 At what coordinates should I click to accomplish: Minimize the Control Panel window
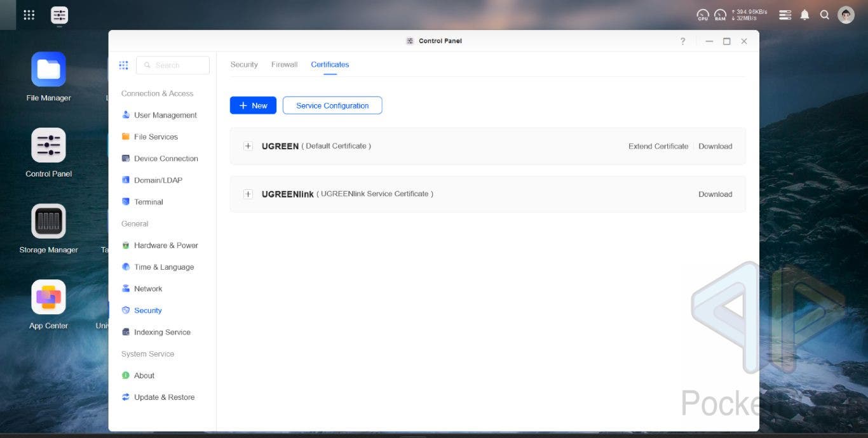[x=709, y=41]
